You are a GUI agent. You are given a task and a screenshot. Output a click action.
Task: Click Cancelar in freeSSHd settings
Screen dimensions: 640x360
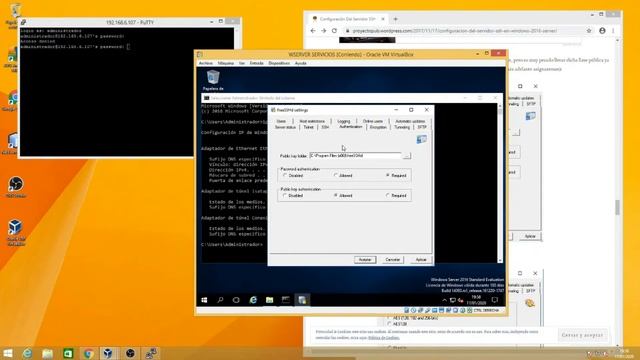click(x=393, y=260)
